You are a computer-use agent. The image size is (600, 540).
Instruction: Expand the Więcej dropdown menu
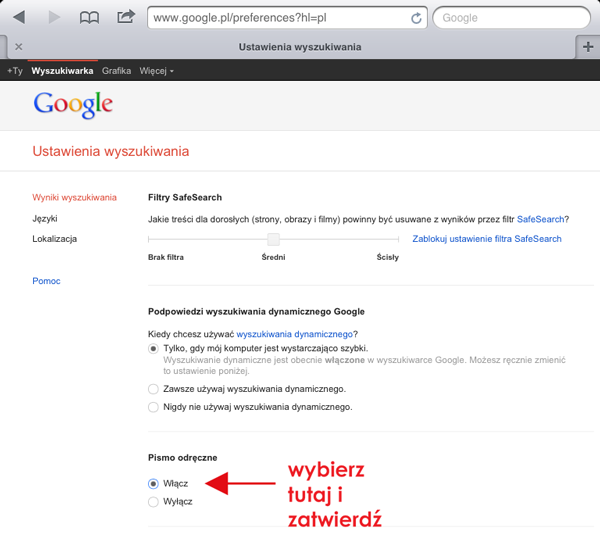click(x=156, y=71)
